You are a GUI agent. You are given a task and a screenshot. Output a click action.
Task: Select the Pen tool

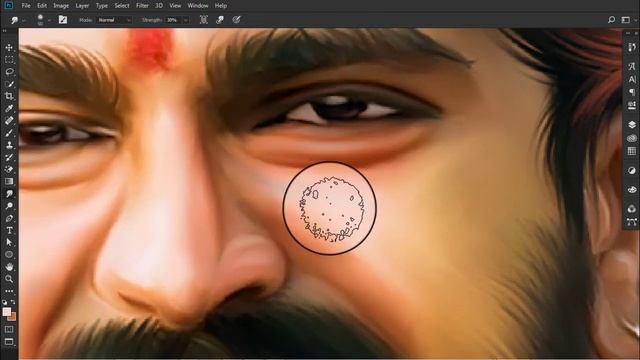[9, 218]
